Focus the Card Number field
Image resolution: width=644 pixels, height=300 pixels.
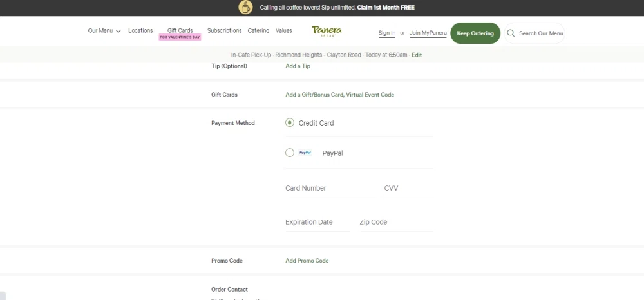[x=328, y=188]
